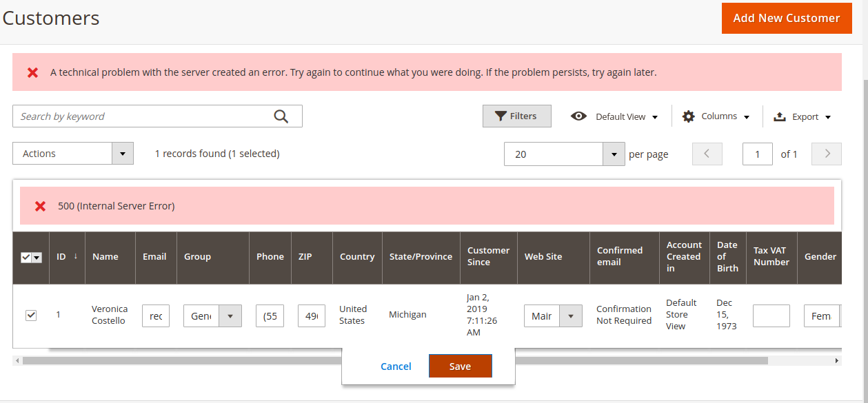Uncheck Veronica Costello's row checkbox
Image resolution: width=868 pixels, height=403 pixels.
pos(31,315)
